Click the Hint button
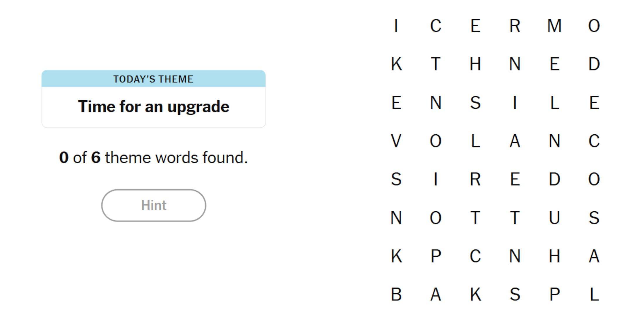 (154, 205)
